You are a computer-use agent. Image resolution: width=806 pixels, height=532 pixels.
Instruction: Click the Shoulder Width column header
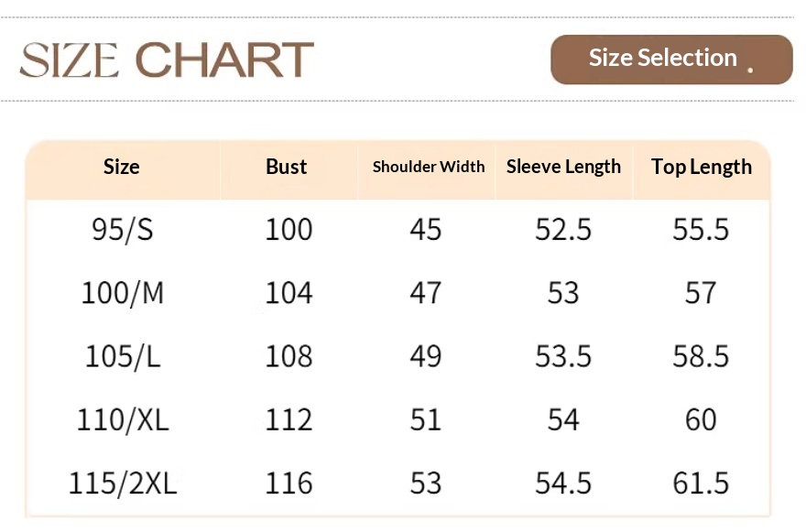tap(429, 167)
